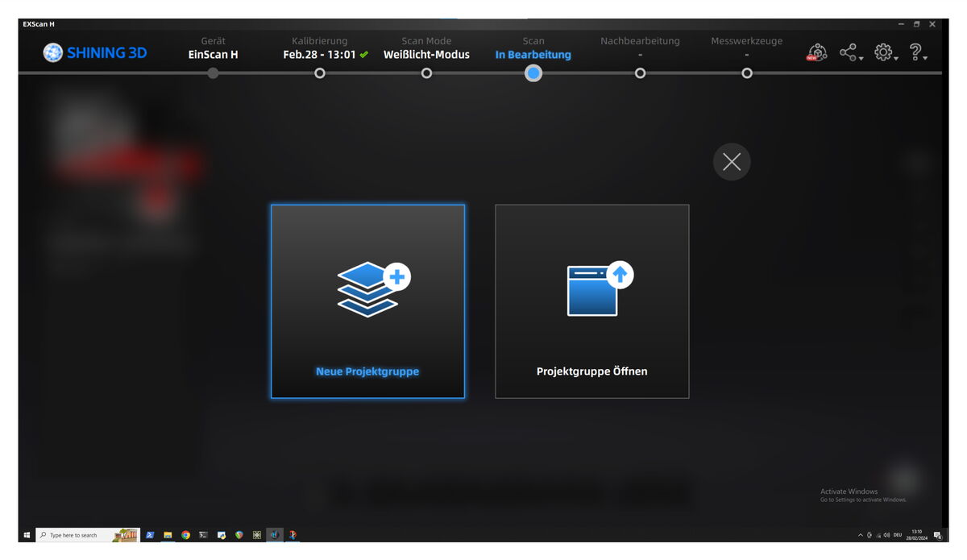This screenshot has width=967, height=560.
Task: Create a new project group (Neue Projektgruppe)
Action: (367, 301)
